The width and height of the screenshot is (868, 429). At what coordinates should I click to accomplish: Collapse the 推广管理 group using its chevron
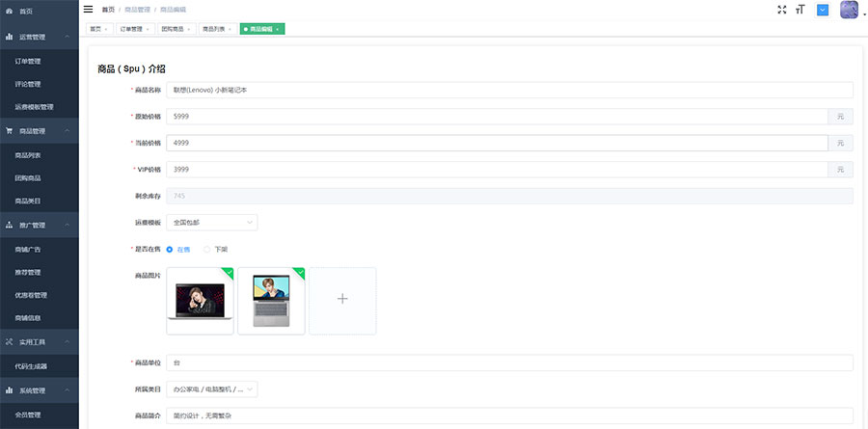67,226
